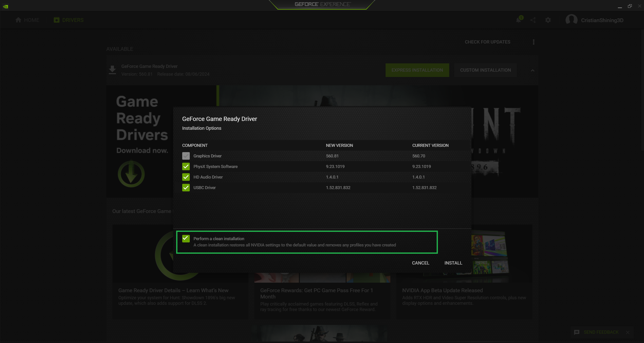Screen dimensions: 644x343
Task: Uncheck HD Audio Driver component
Action: pos(186,177)
